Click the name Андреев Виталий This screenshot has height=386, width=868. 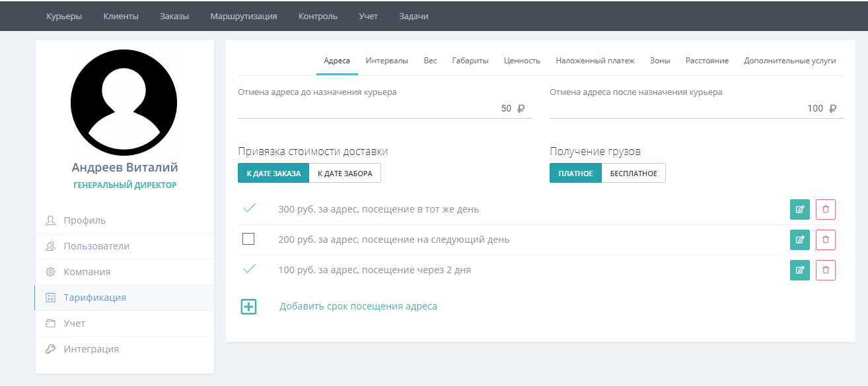[125, 168]
